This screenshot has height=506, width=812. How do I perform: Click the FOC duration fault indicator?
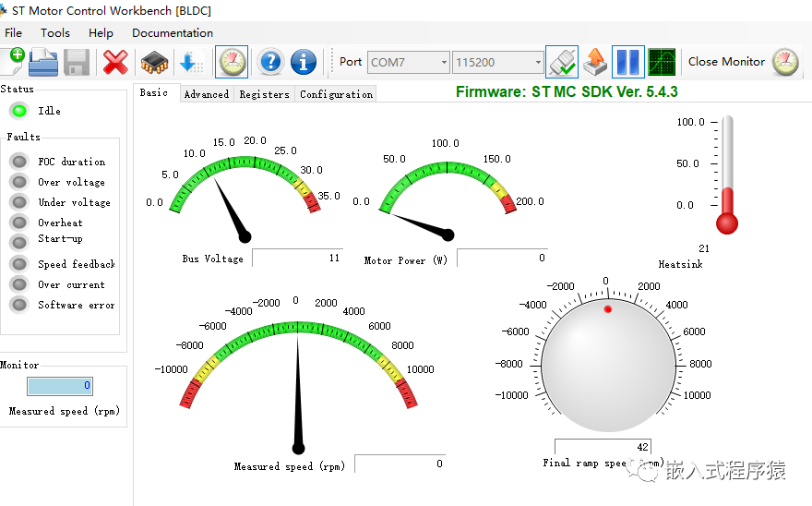[19, 162]
